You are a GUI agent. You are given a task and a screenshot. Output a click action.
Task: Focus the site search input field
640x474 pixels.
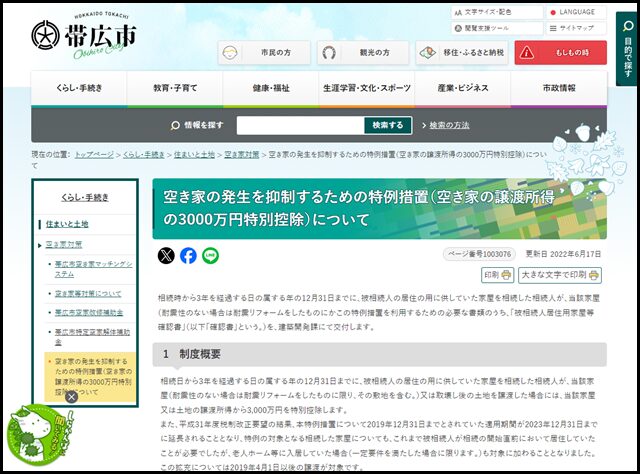300,125
